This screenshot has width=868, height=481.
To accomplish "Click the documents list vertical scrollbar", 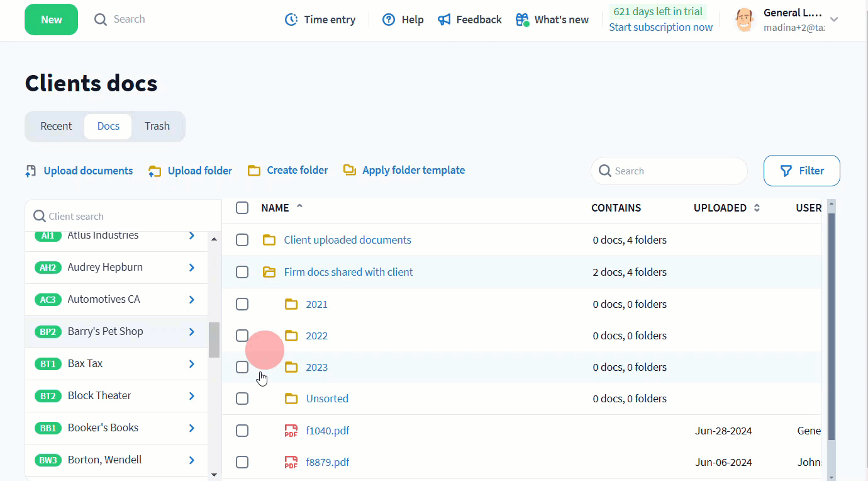I will 831,326.
